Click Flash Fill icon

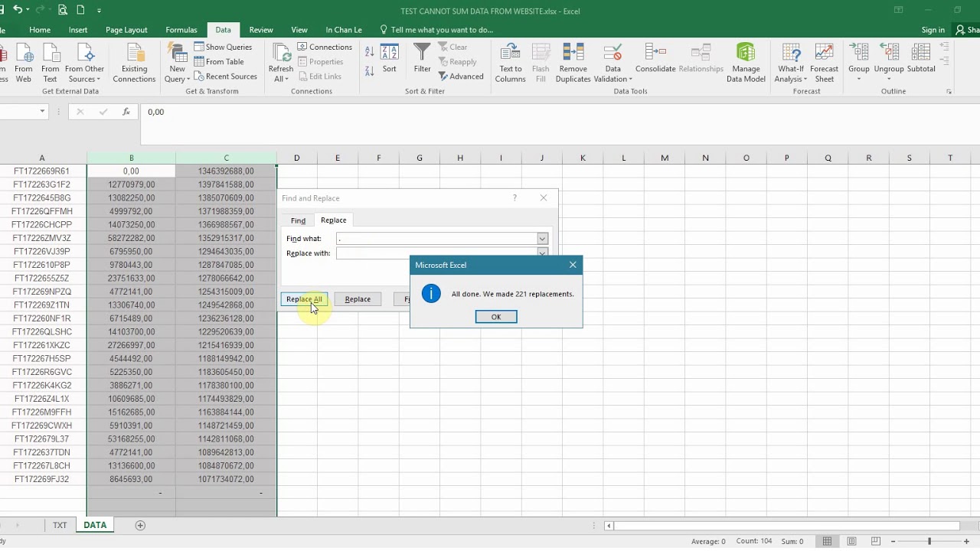541,63
